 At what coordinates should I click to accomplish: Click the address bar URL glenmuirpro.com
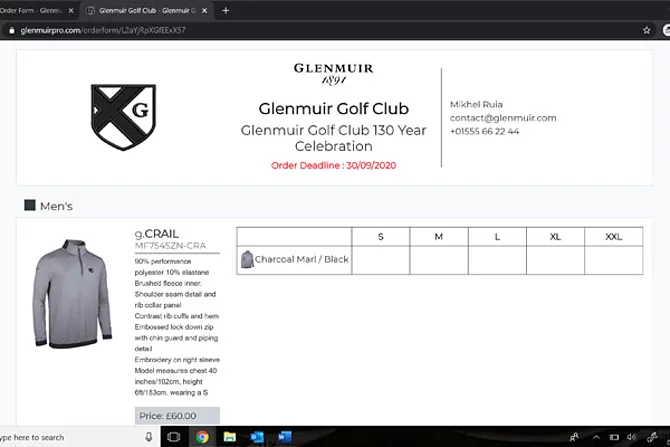(x=103, y=30)
